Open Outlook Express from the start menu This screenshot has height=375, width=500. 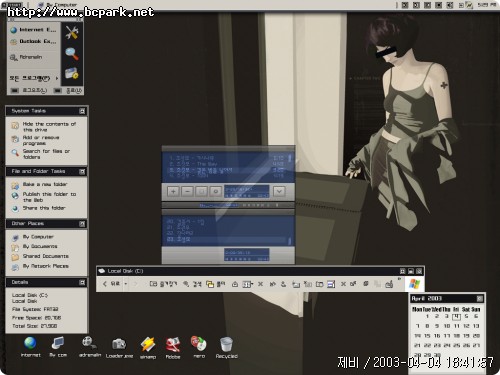pos(33,41)
